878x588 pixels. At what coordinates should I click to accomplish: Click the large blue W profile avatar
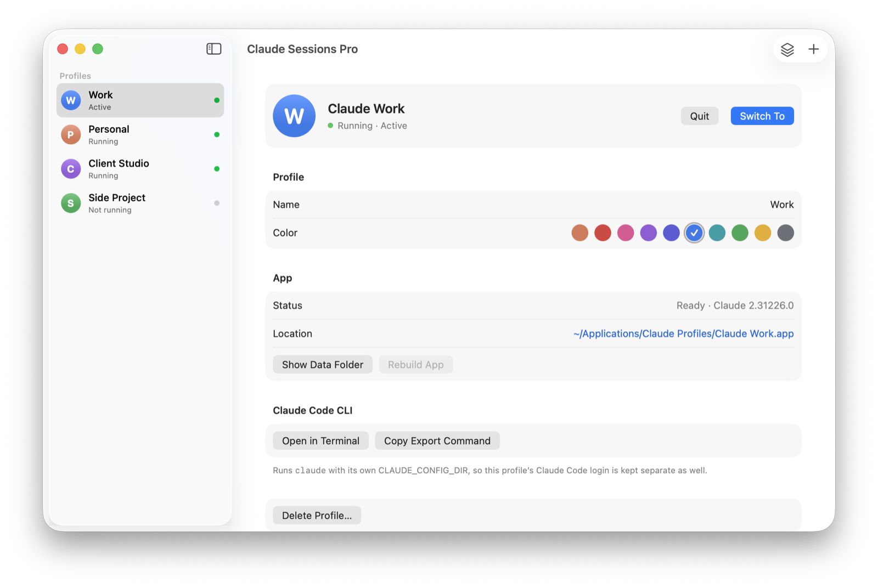294,116
